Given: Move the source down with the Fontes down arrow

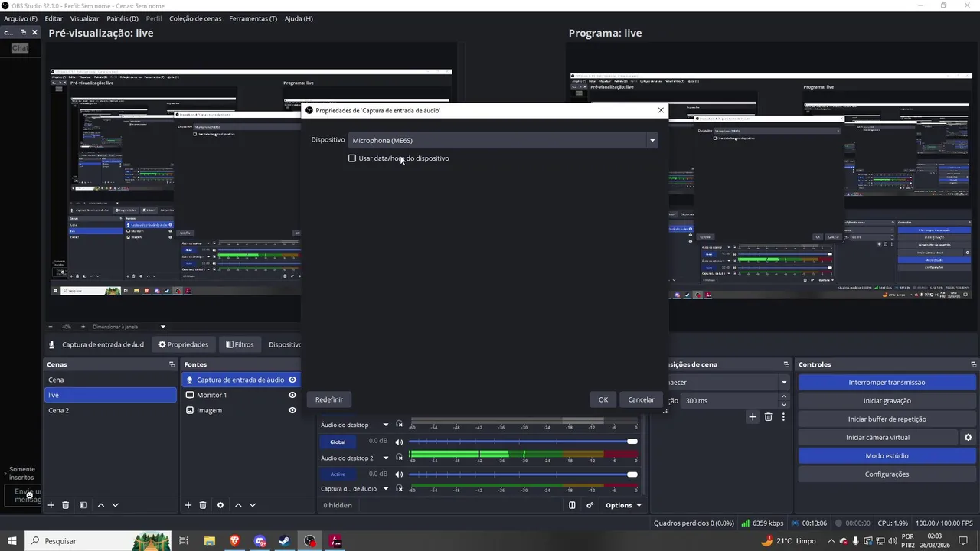Looking at the screenshot, I should point(253,505).
